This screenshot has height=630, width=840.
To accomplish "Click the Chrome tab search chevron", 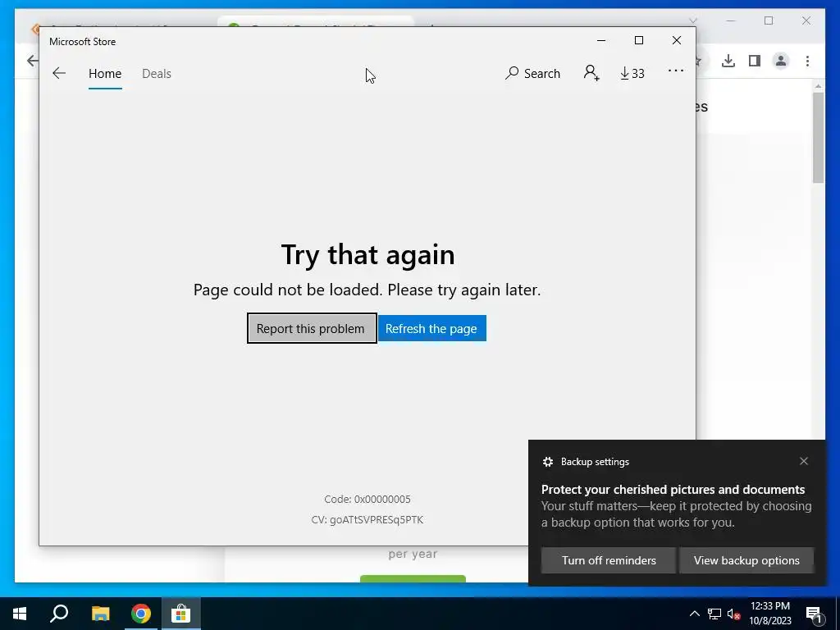I will point(693,21).
